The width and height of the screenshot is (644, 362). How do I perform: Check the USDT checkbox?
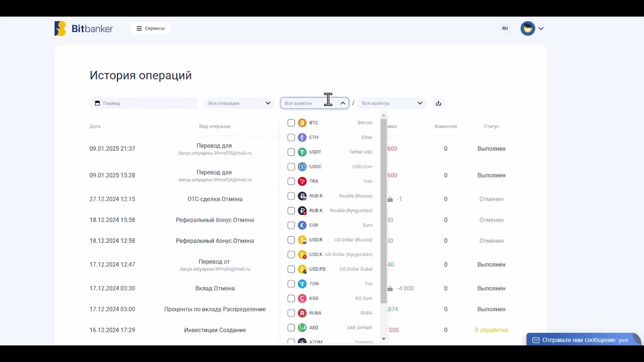pos(291,152)
